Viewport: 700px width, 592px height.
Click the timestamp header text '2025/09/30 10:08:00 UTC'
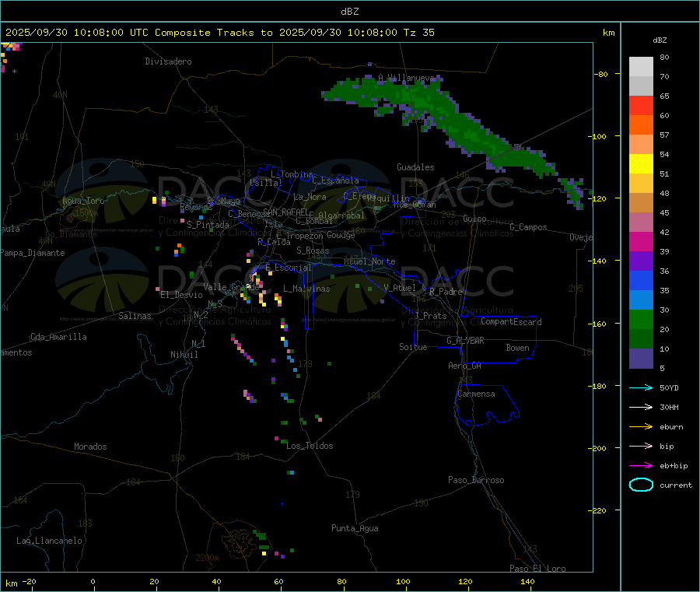[77, 33]
